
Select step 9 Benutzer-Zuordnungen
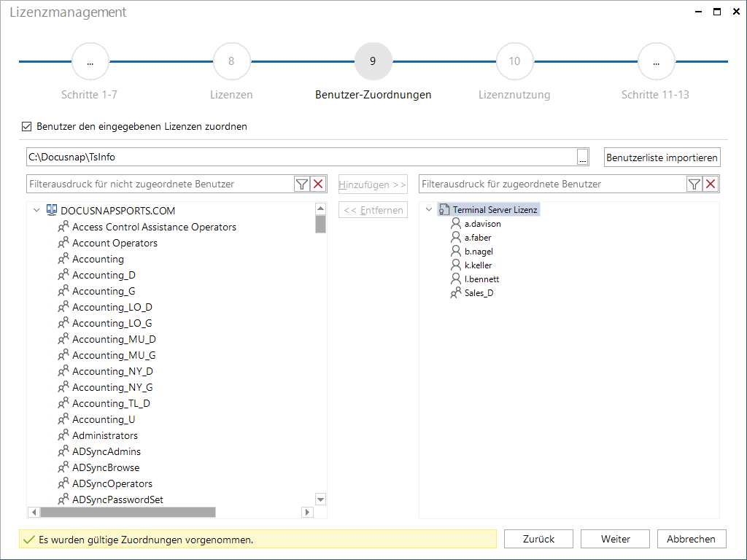[373, 61]
